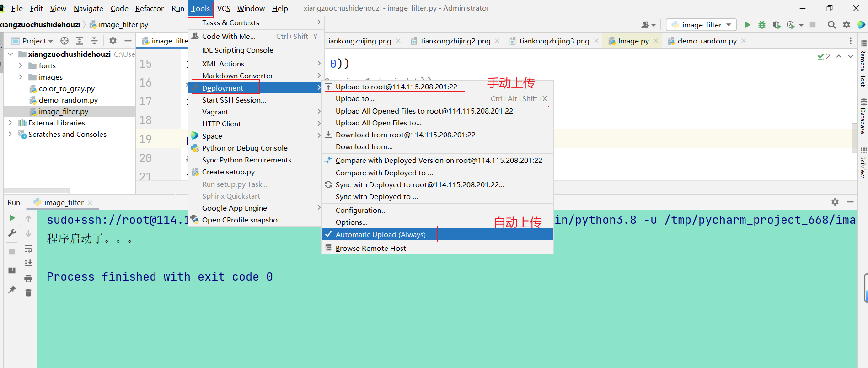Choose Start SSH Session... from Tools menu
Image resolution: width=868 pixels, height=368 pixels.
point(255,100)
